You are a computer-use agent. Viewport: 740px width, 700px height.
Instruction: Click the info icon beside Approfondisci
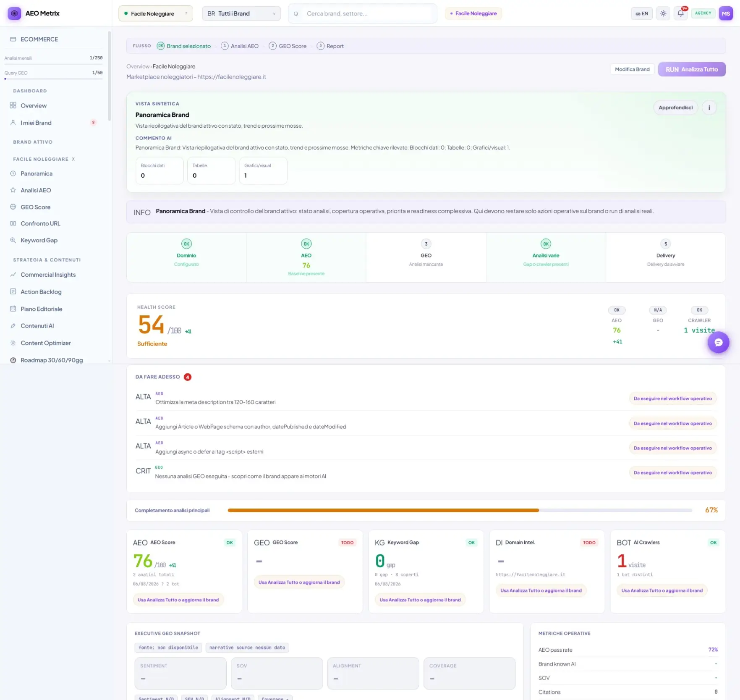pos(709,107)
